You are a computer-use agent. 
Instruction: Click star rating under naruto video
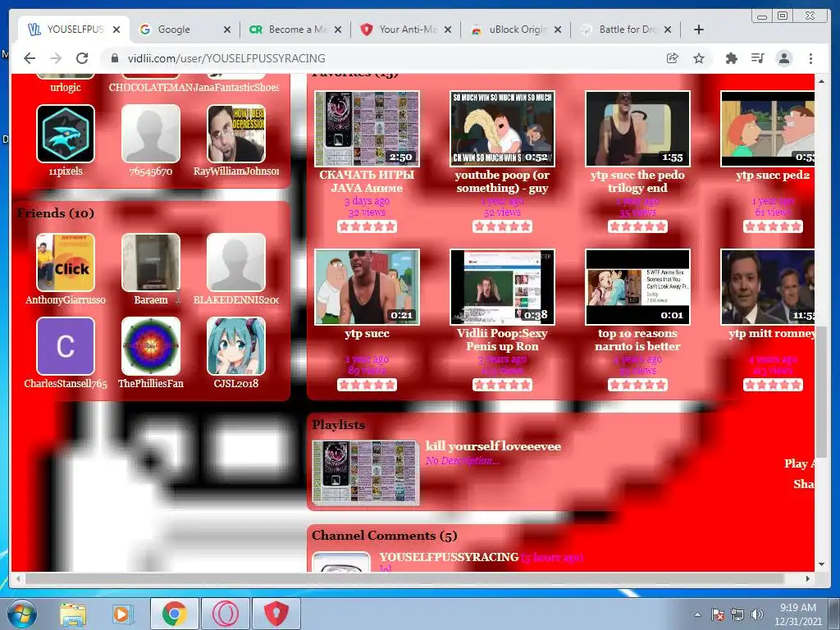(637, 385)
